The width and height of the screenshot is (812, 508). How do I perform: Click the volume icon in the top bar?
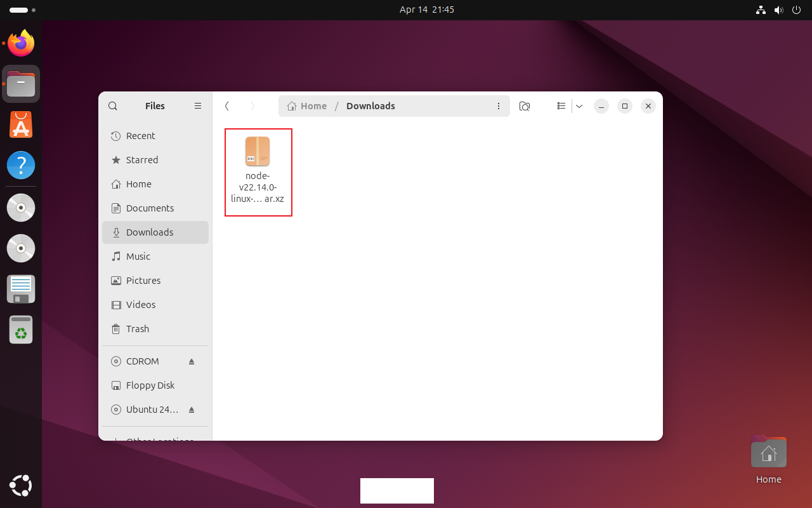pyautogui.click(x=779, y=10)
